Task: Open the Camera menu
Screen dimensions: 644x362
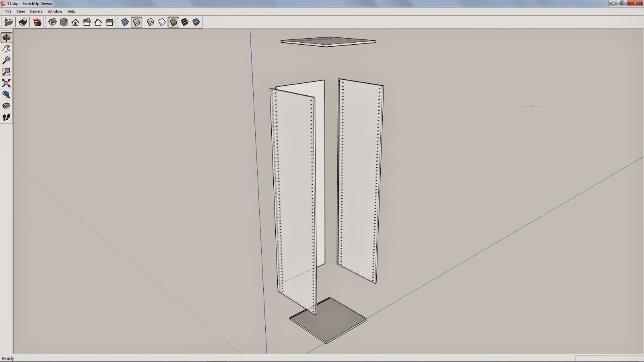Action: tap(36, 11)
